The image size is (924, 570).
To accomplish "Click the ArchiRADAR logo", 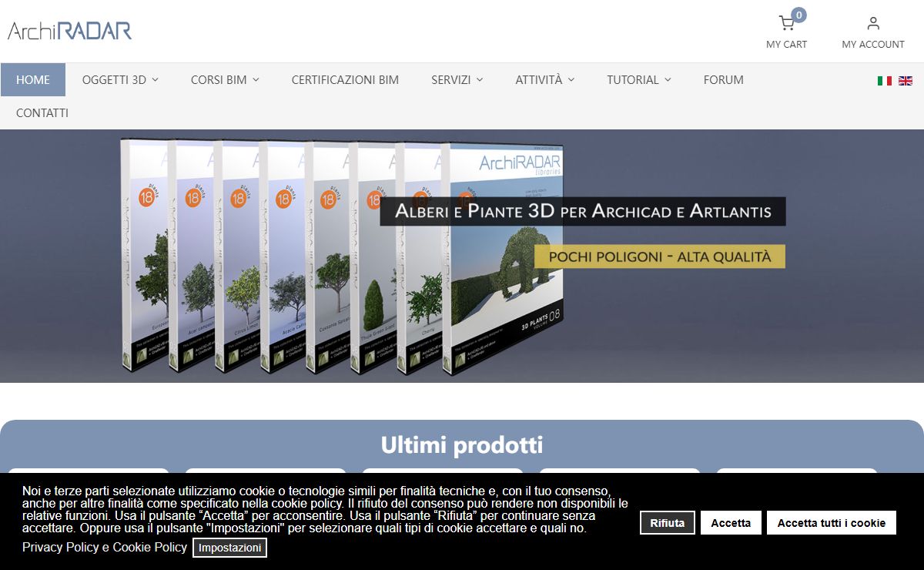I will 69,30.
